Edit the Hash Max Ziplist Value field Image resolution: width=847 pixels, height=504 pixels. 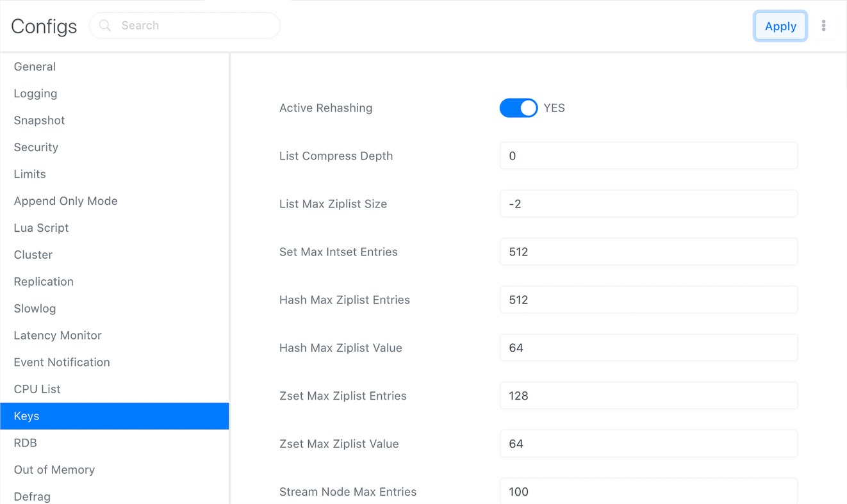(648, 348)
